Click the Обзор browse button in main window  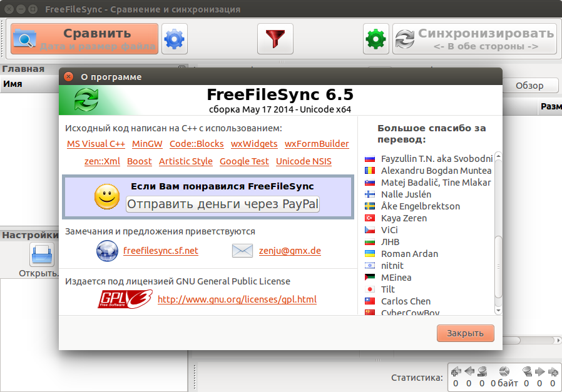tap(529, 86)
